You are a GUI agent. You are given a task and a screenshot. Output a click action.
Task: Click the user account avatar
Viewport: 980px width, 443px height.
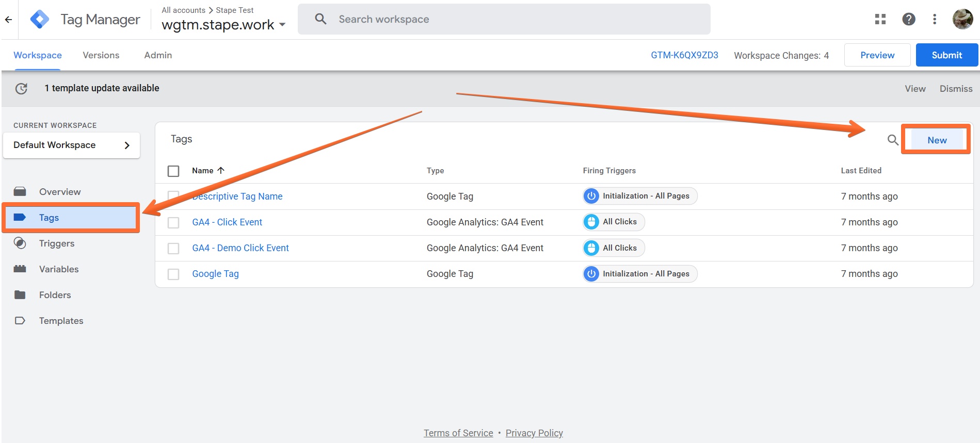point(962,19)
